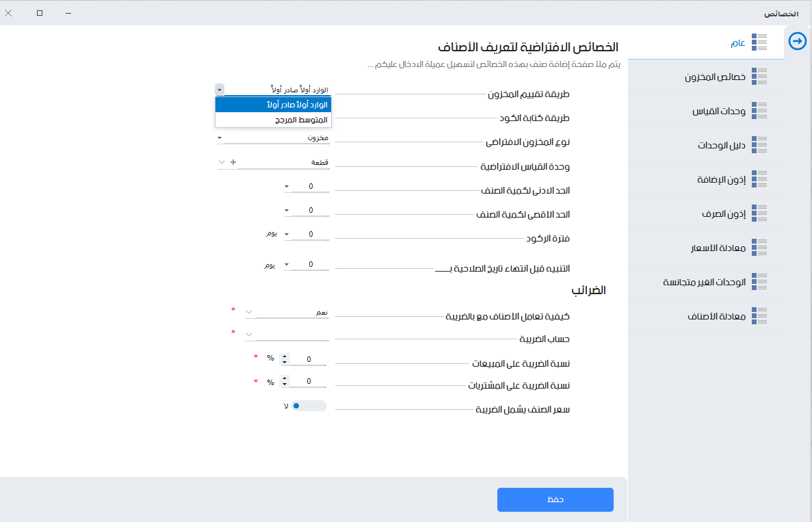Select المتوسط المرجح from the open dropdown
The width and height of the screenshot is (812, 522).
272,120
